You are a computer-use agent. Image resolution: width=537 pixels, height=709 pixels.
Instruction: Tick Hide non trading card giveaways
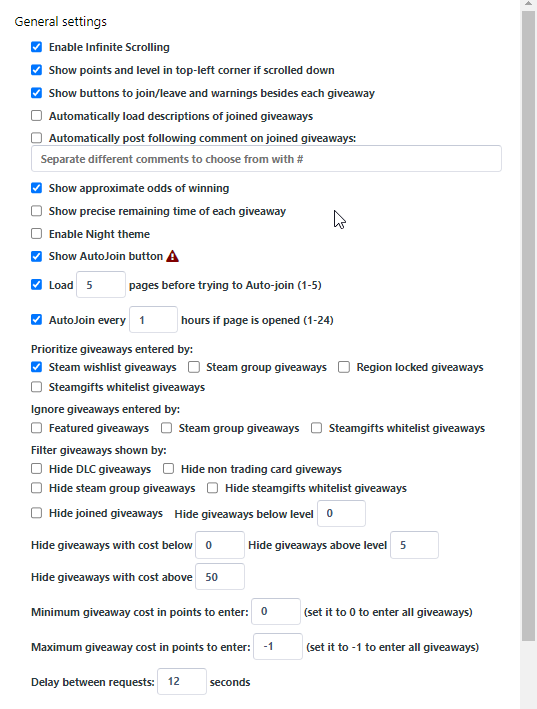(169, 469)
